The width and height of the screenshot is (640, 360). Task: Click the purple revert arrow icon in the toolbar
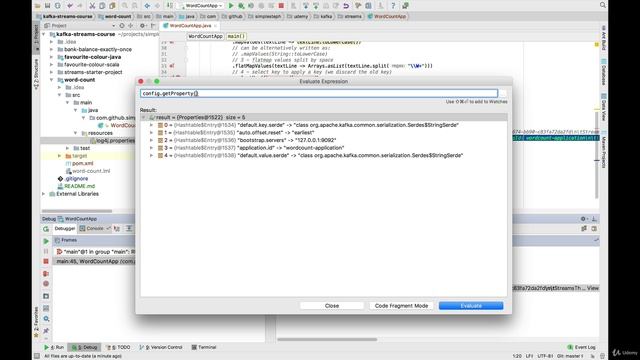point(346,6)
